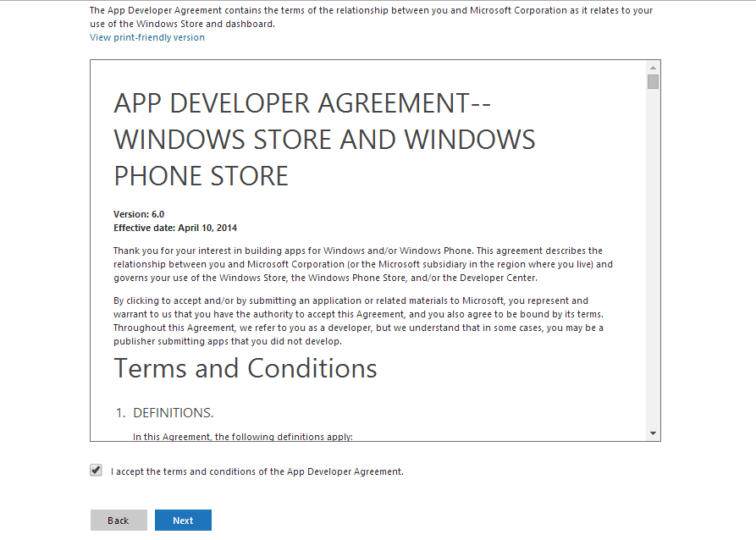Click the 'Version: 6.0' text

click(139, 214)
